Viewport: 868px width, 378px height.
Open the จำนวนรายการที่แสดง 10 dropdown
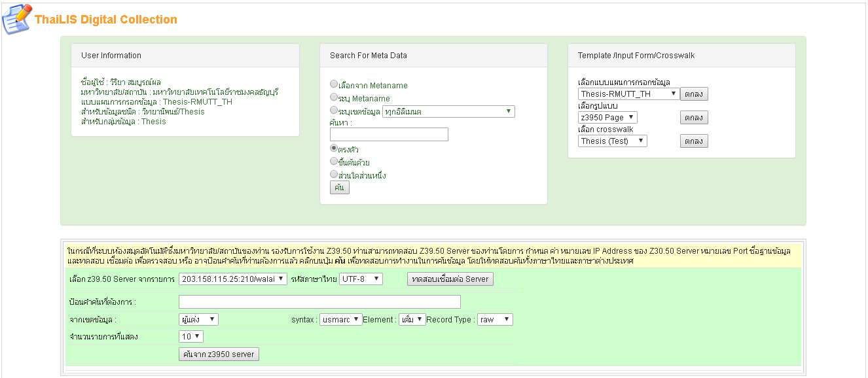191,336
